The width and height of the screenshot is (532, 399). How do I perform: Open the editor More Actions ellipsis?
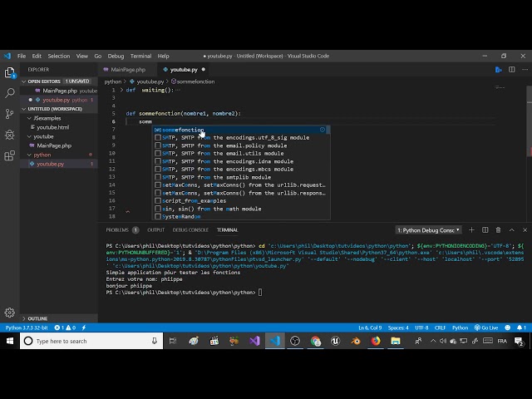(x=525, y=70)
